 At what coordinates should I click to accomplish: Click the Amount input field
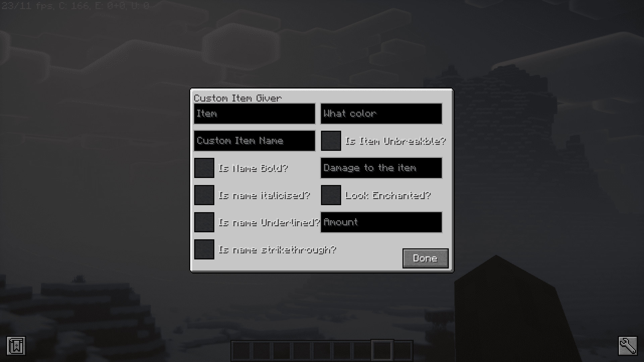coord(381,222)
